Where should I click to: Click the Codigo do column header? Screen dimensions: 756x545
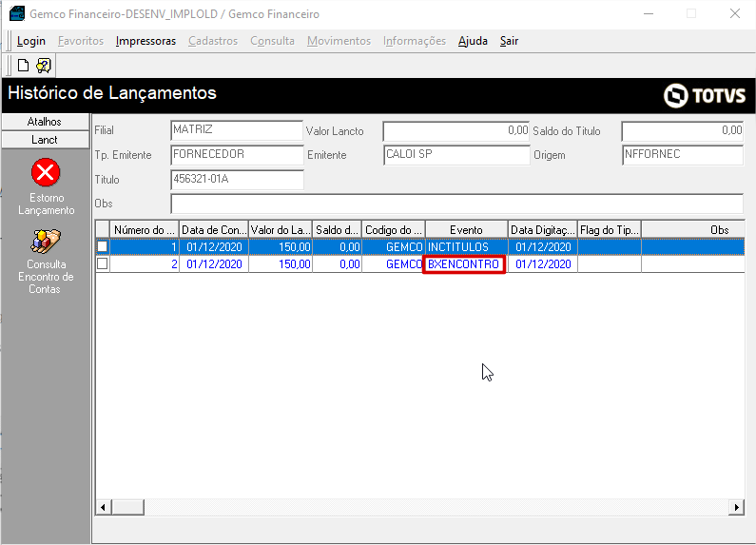point(394,229)
